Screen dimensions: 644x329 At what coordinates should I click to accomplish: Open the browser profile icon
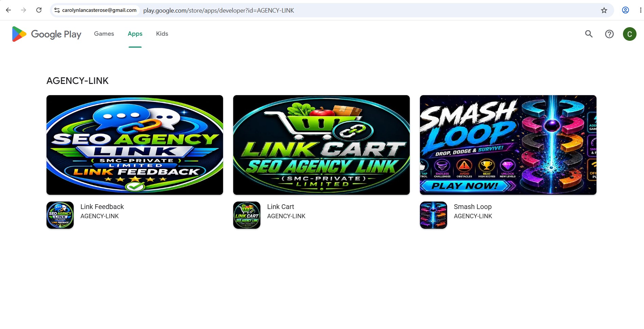(625, 10)
